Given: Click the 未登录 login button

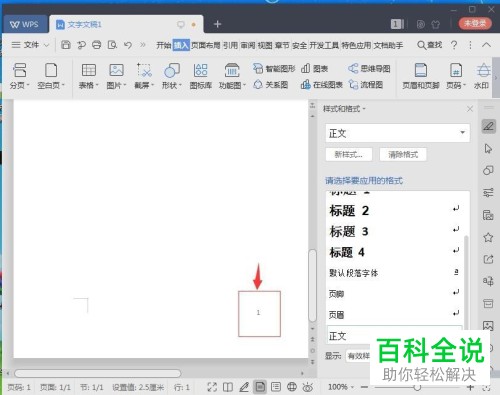Looking at the screenshot, I should pos(475,23).
